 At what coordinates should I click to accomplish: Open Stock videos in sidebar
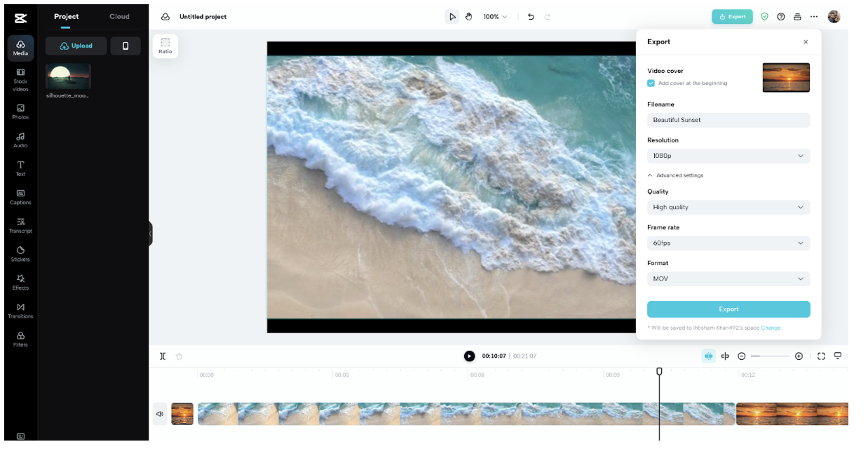click(20, 79)
